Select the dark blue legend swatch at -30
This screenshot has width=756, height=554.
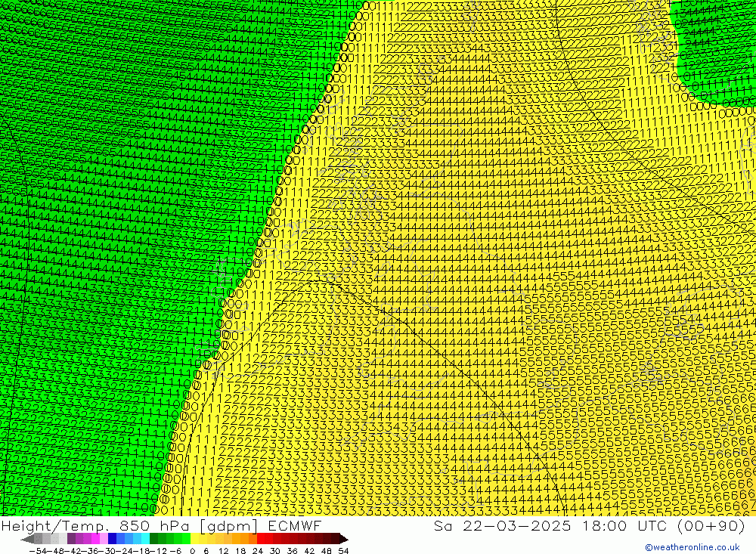pos(112,539)
